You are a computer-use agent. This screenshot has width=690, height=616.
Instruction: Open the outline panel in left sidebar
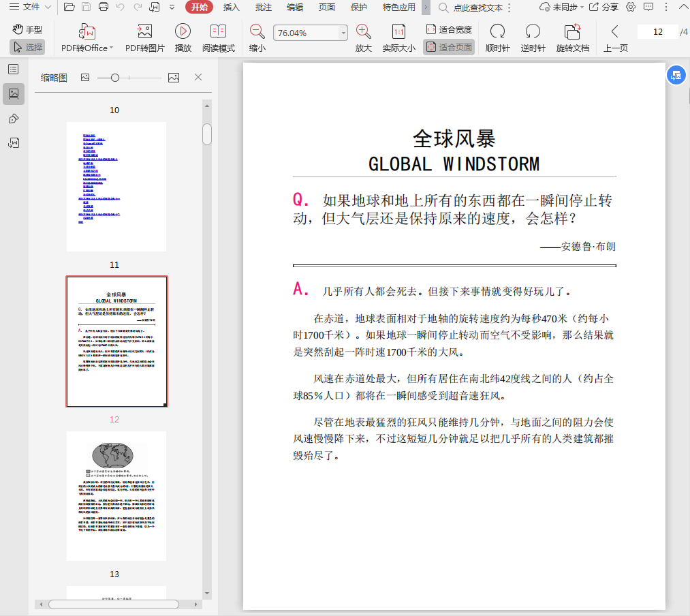(x=13, y=69)
